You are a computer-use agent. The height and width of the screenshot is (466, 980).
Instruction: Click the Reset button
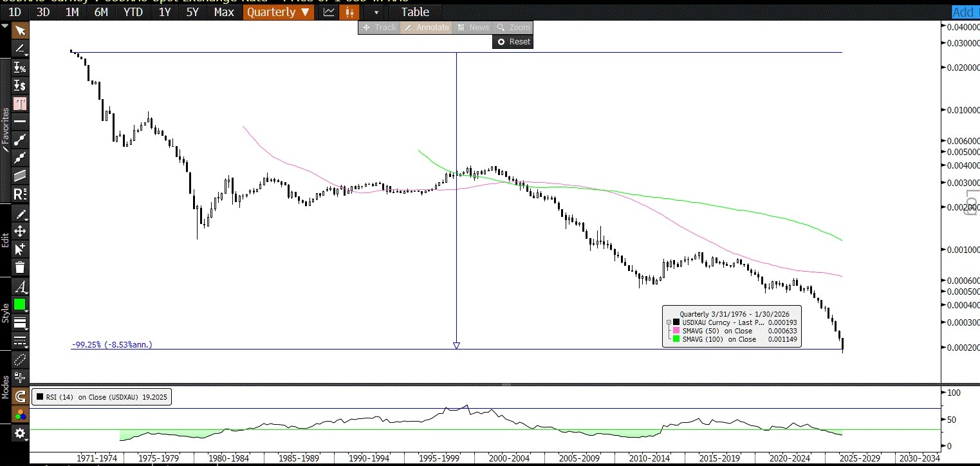pos(513,42)
